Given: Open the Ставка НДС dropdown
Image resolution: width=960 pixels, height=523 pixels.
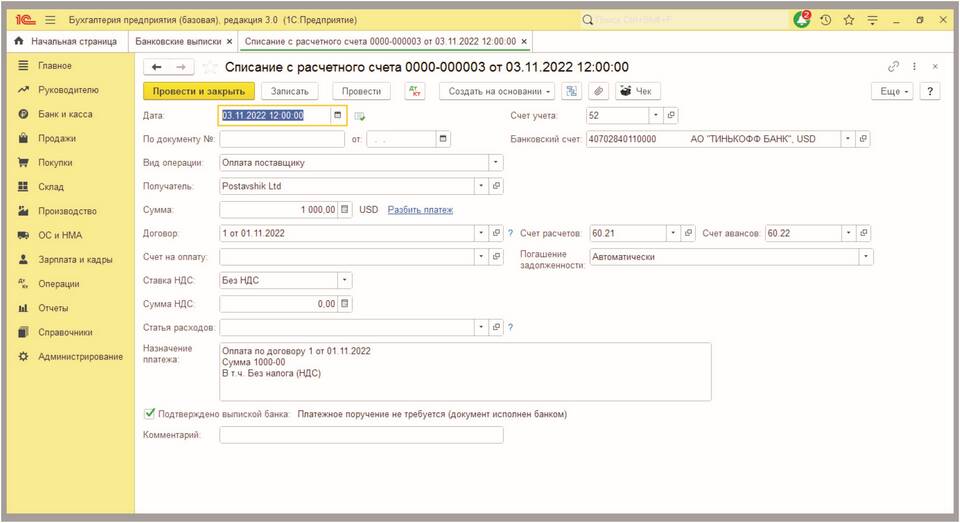Looking at the screenshot, I should click(x=345, y=281).
